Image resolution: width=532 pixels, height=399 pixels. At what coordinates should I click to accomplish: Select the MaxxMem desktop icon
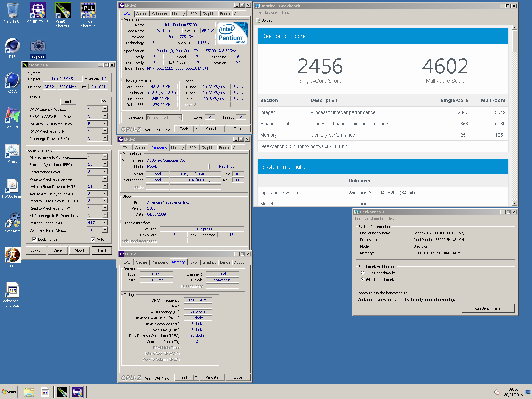pyautogui.click(x=12, y=223)
